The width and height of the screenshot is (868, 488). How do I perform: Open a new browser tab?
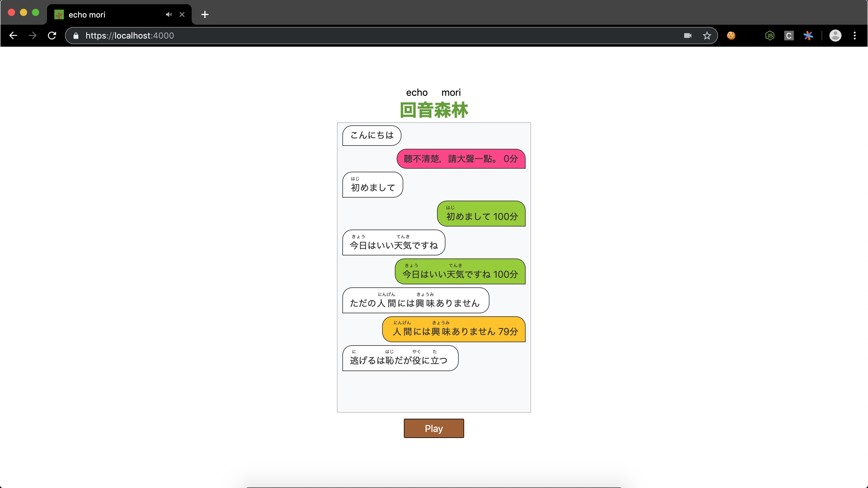(205, 14)
